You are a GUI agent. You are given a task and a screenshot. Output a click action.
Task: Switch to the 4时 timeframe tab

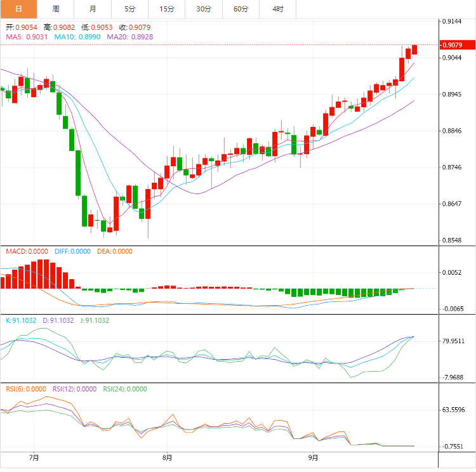(x=278, y=9)
